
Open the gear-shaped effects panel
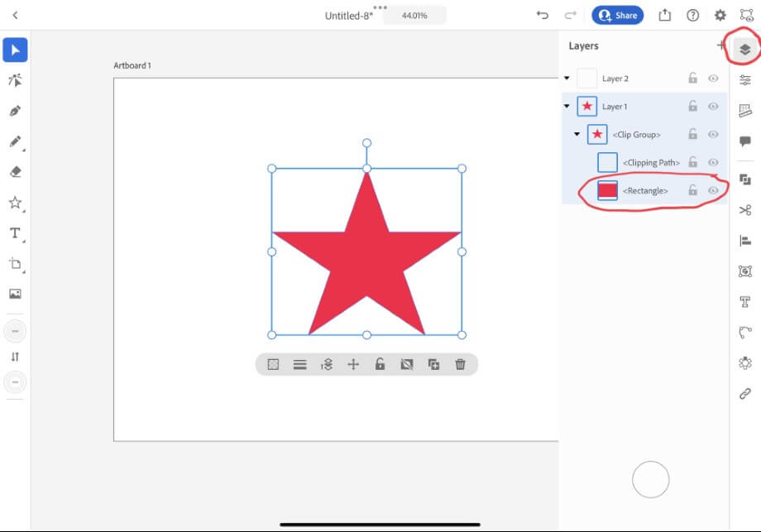coord(745,362)
